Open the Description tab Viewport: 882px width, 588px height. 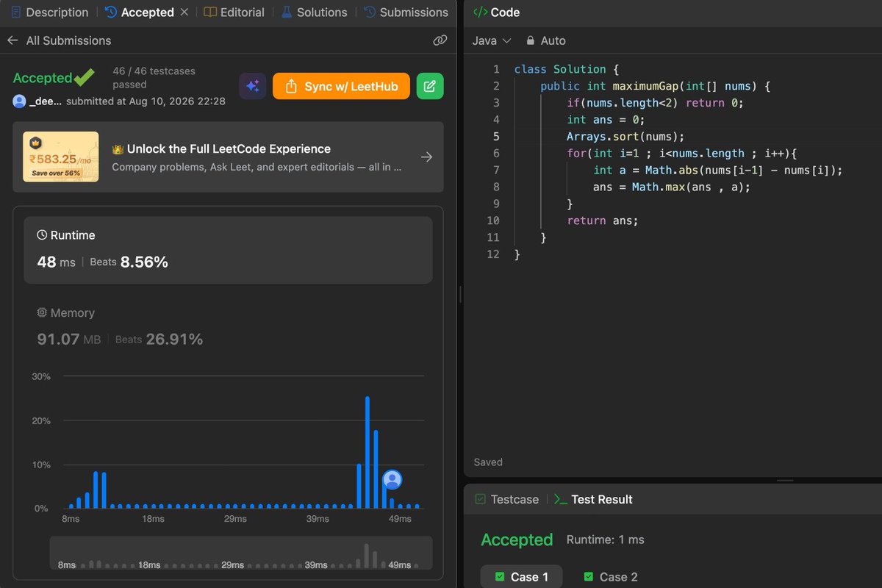[x=49, y=12]
